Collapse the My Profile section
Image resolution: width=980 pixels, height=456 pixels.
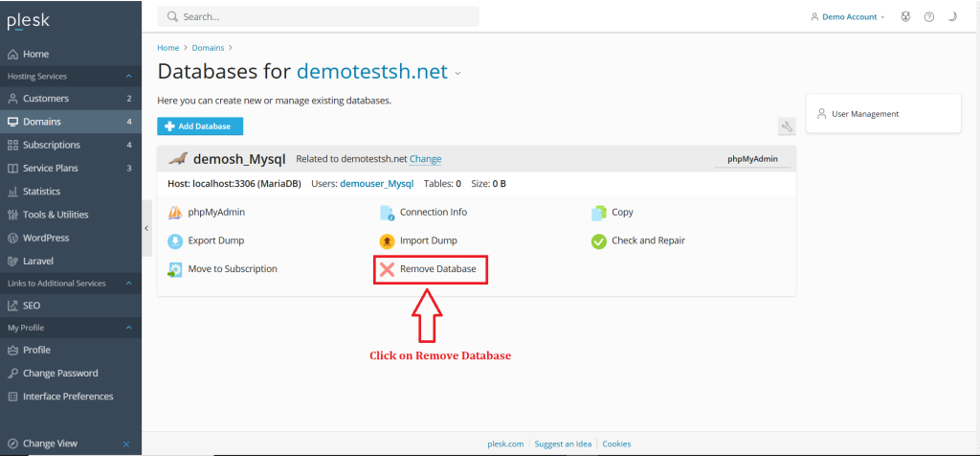point(129,328)
